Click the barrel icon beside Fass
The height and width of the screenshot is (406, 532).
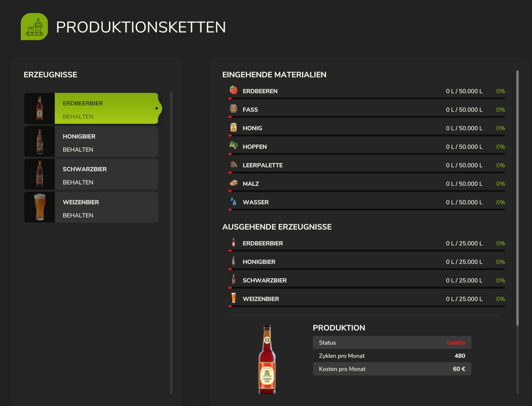233,109
